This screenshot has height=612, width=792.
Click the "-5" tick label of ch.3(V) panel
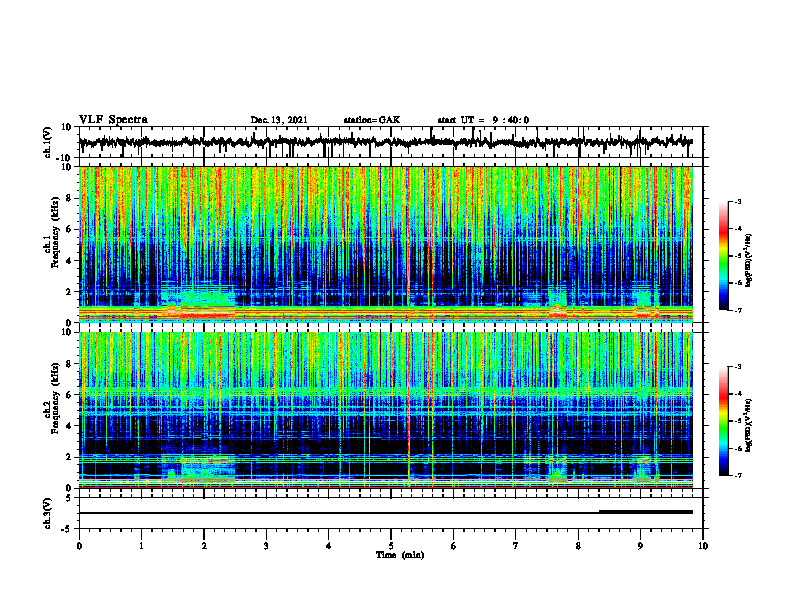pos(67,529)
